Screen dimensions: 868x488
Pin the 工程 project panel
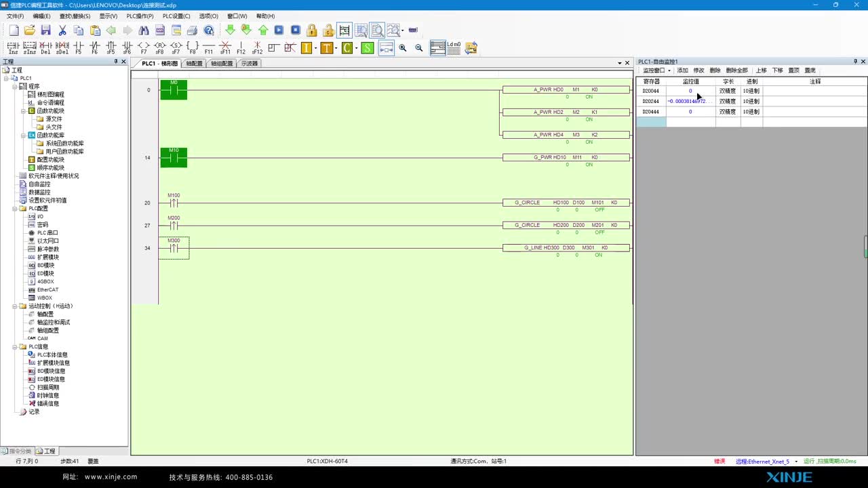[116, 62]
